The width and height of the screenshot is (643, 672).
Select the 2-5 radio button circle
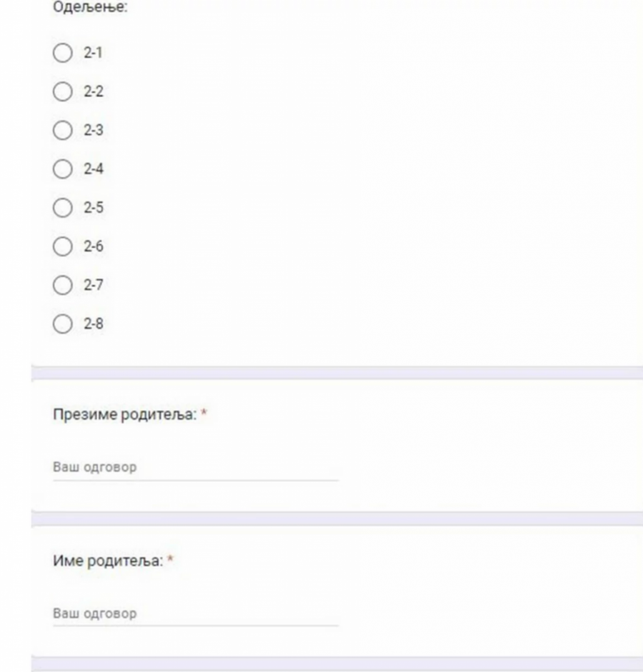(63, 208)
